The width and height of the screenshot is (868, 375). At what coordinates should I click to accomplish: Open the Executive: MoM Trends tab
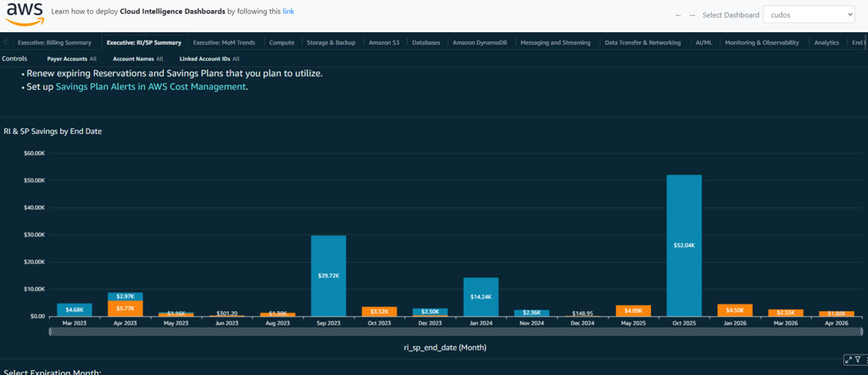pos(224,42)
